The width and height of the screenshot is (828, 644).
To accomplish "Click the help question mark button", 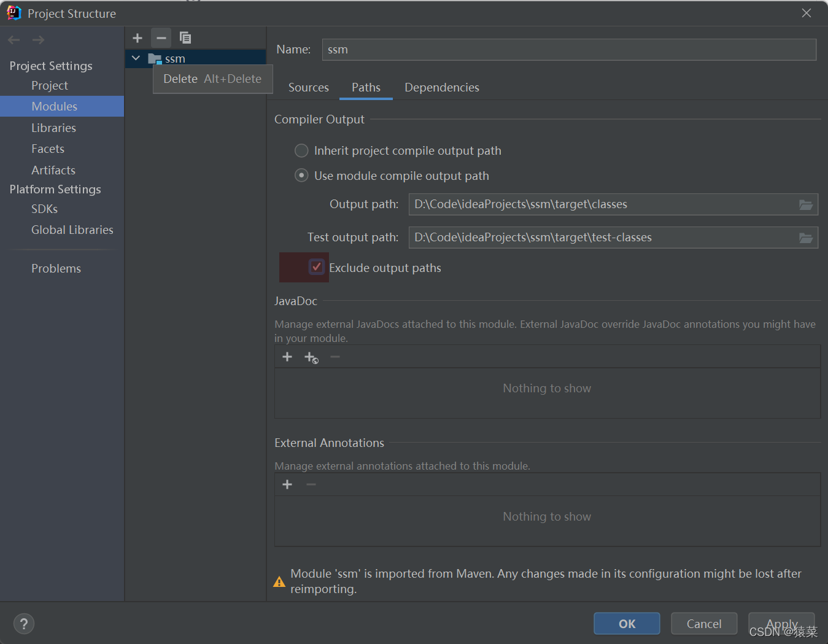I will [23, 624].
